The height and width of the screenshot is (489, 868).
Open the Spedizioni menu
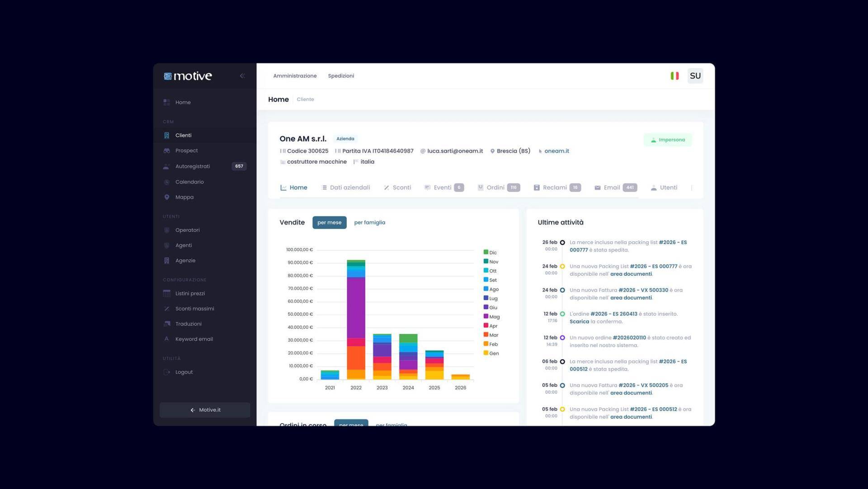[x=341, y=76]
